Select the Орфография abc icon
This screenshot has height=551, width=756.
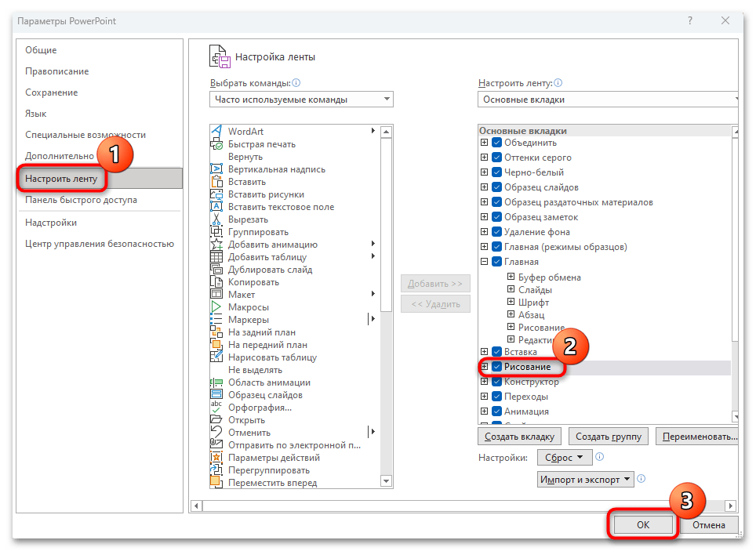click(x=216, y=407)
